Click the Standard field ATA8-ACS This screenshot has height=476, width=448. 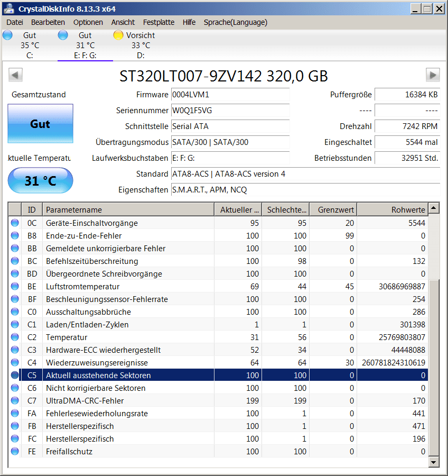click(x=305, y=174)
